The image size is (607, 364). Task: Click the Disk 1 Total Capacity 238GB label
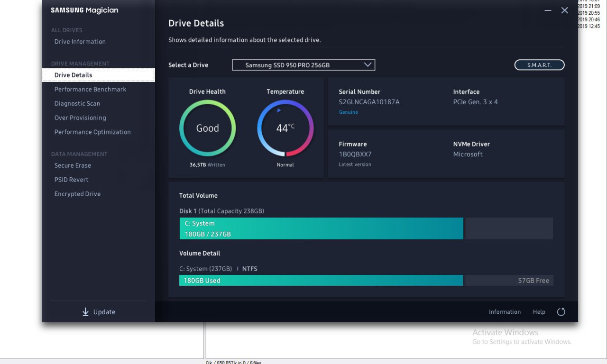(221, 211)
